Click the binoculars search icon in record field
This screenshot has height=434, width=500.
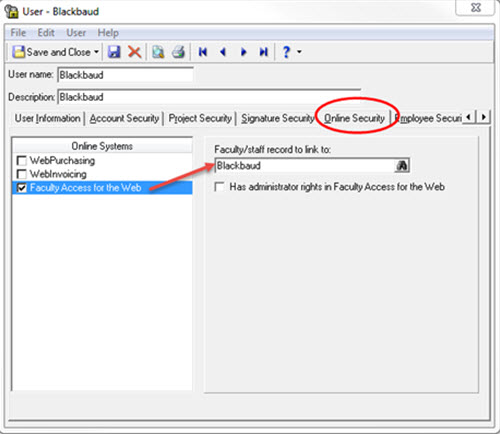pos(402,166)
